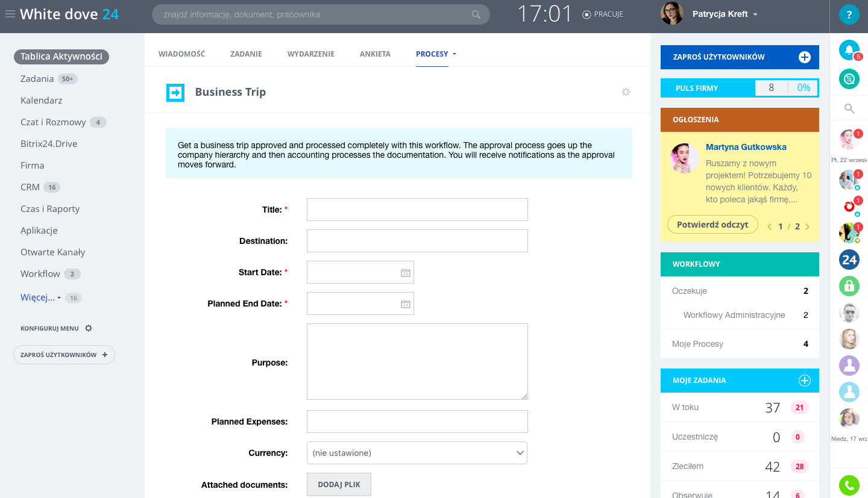The image size is (868, 498).
Task: Open the green phone dialer icon
Action: (x=849, y=485)
